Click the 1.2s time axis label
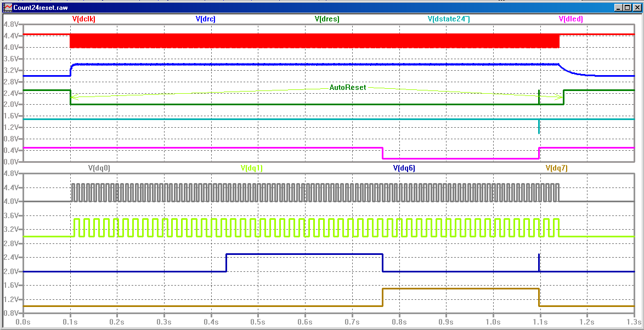The width and height of the screenshot is (644, 330). point(587,321)
